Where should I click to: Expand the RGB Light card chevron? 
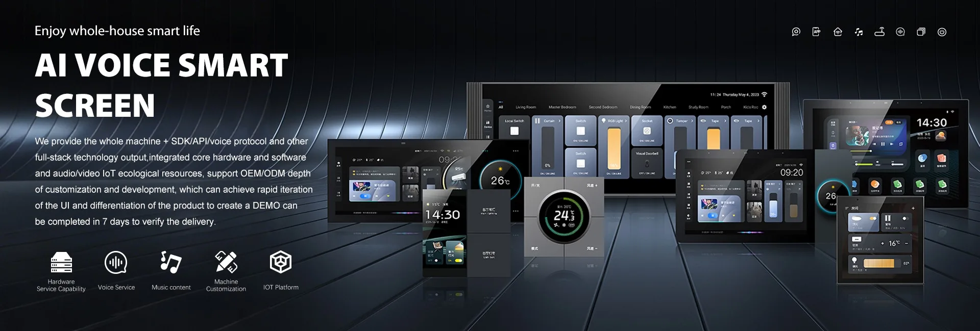(626, 121)
